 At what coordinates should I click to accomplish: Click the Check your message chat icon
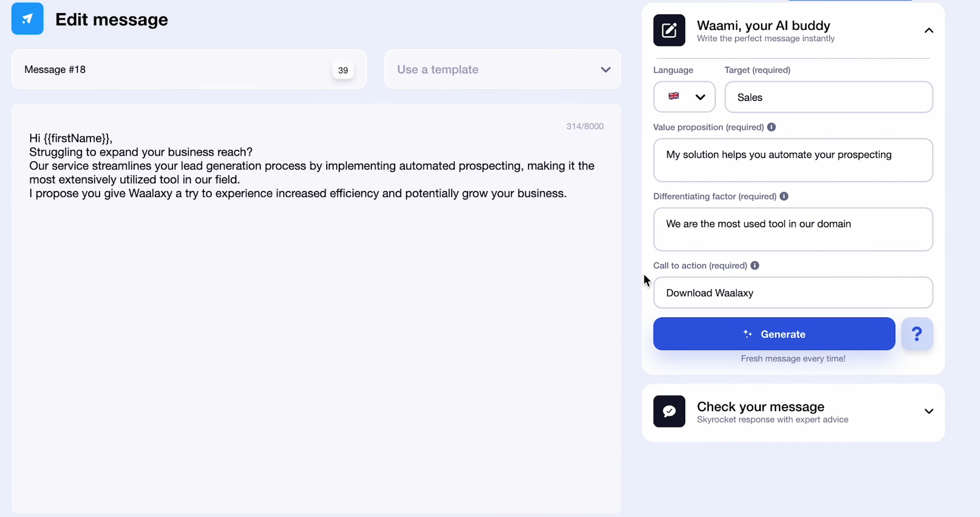[669, 411]
